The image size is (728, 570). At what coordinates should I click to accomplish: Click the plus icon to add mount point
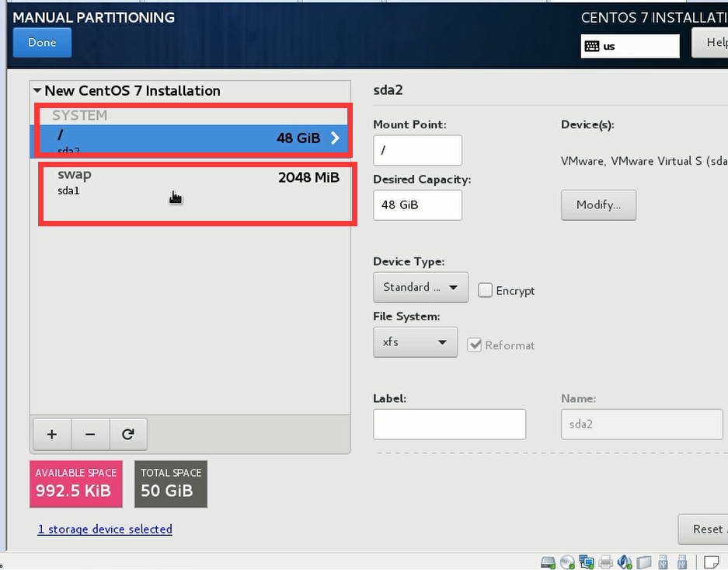pyautogui.click(x=51, y=435)
